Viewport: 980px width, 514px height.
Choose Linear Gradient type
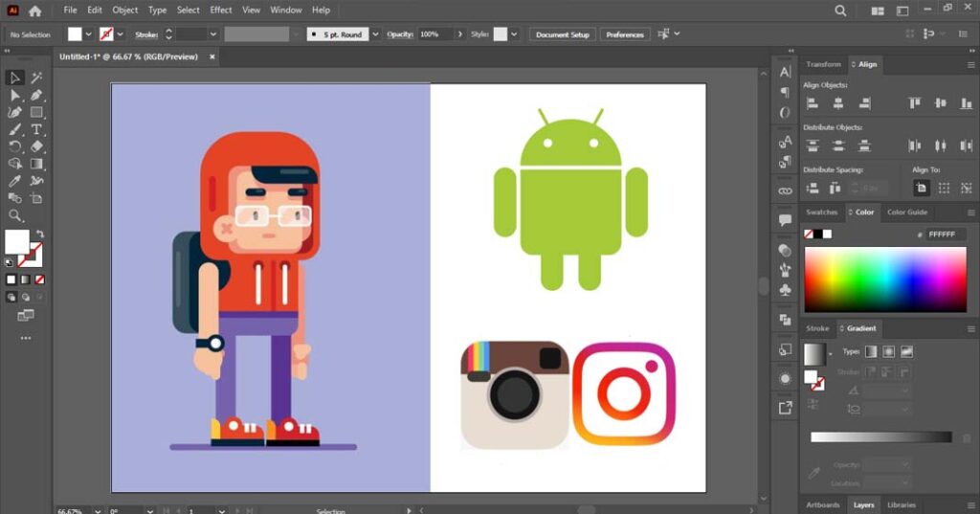coord(871,352)
